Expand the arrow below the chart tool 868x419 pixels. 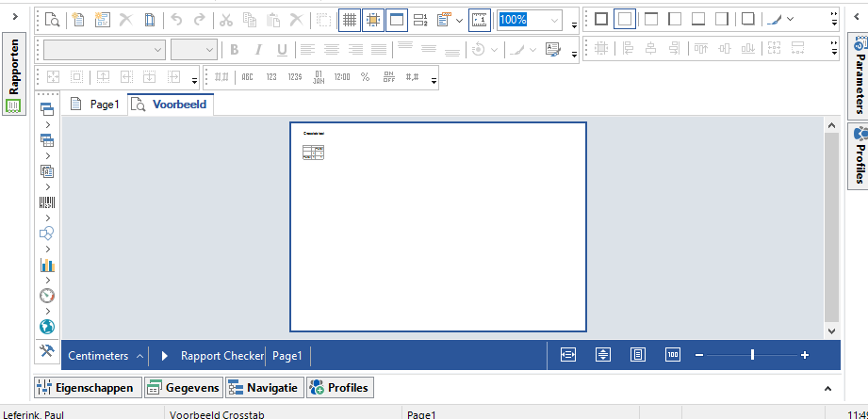[x=48, y=281]
